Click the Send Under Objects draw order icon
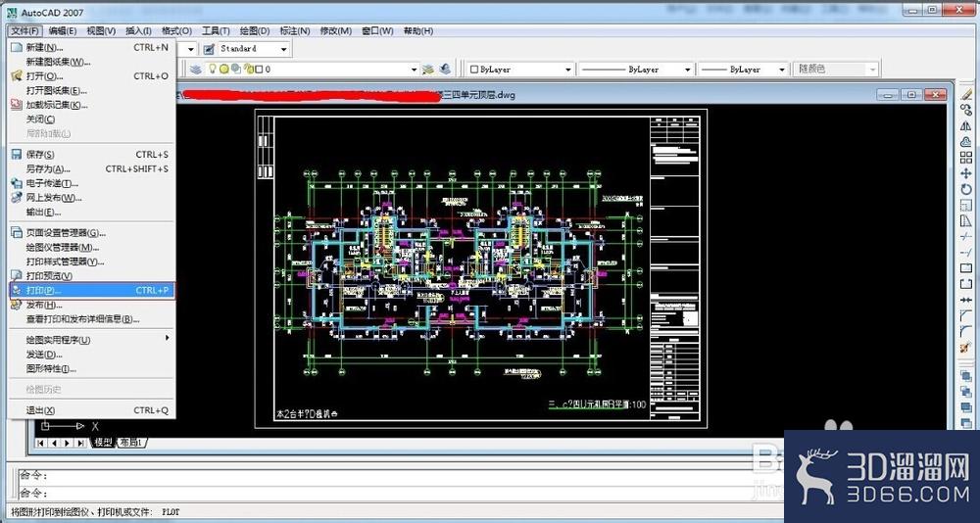The height and width of the screenshot is (523, 980). pos(966,423)
